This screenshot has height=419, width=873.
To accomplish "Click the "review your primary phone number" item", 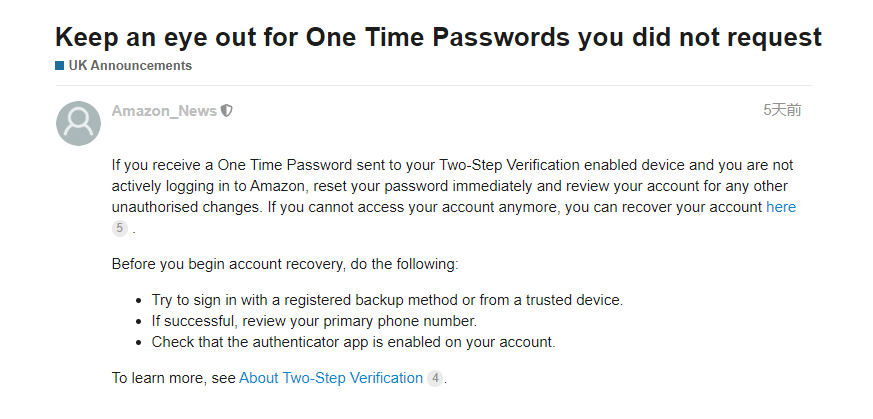I will (x=314, y=321).
